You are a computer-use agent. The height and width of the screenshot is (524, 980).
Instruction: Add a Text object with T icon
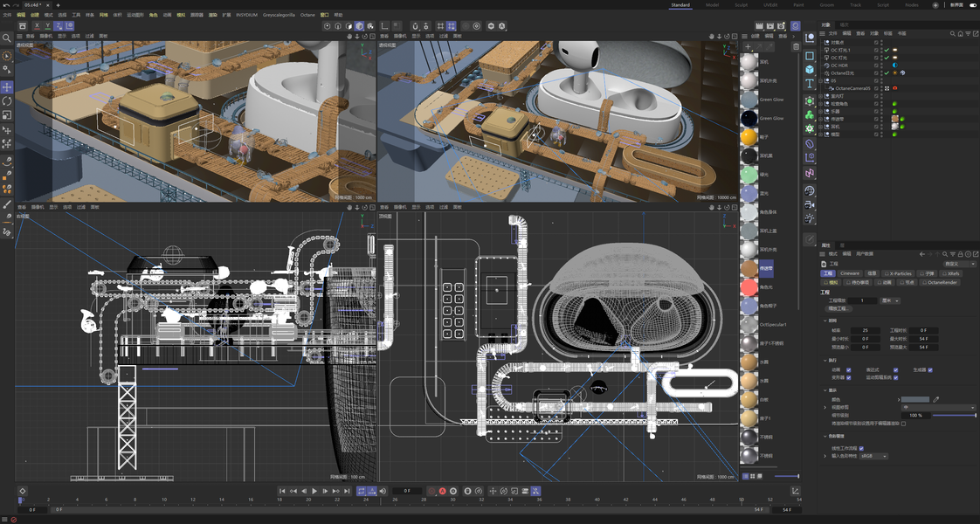810,84
